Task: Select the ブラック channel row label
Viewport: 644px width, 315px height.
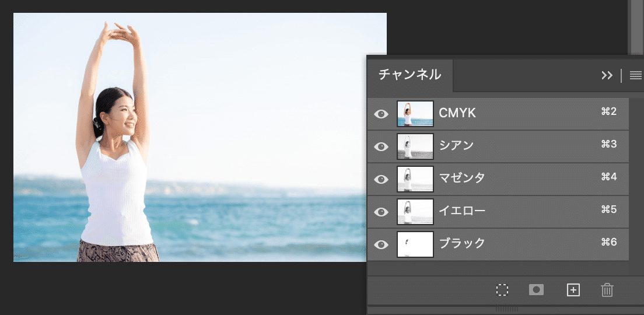Action: 462,243
